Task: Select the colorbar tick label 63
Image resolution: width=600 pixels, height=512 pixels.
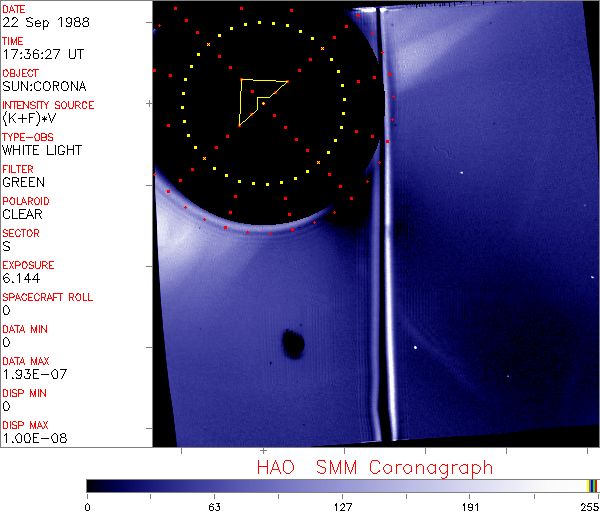Action: [x=214, y=505]
